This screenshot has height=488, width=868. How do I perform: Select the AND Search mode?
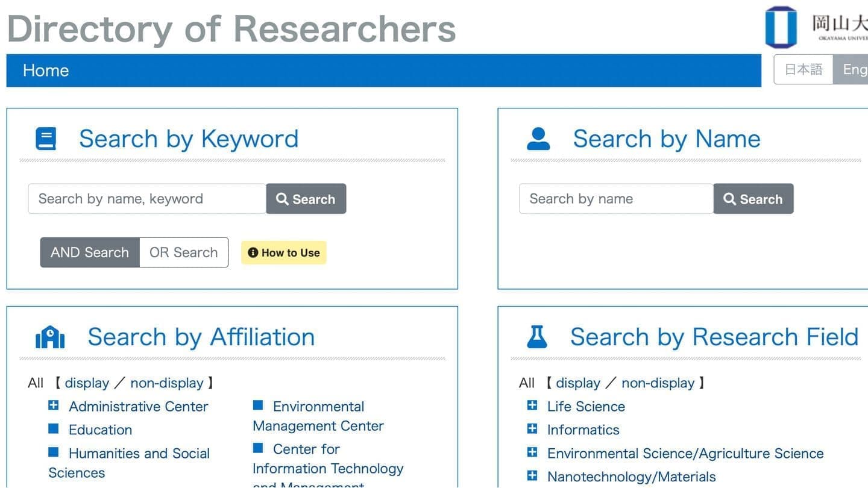coord(90,252)
